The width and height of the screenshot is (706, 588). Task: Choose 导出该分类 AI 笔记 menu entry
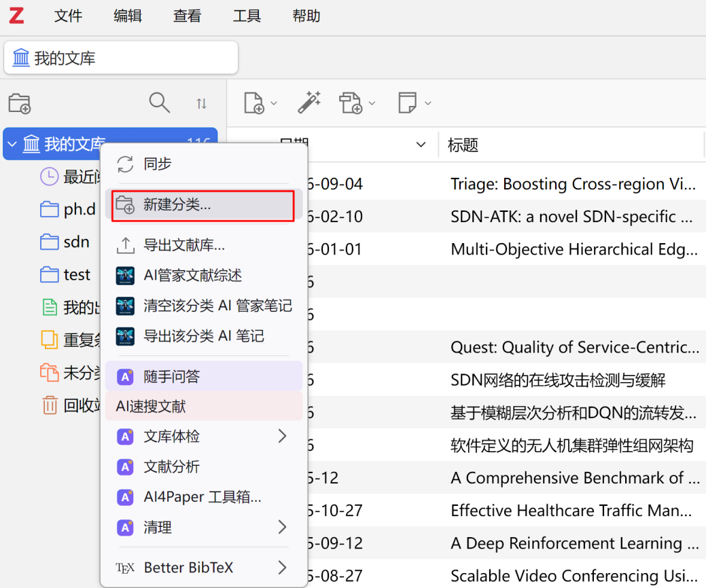coord(204,336)
